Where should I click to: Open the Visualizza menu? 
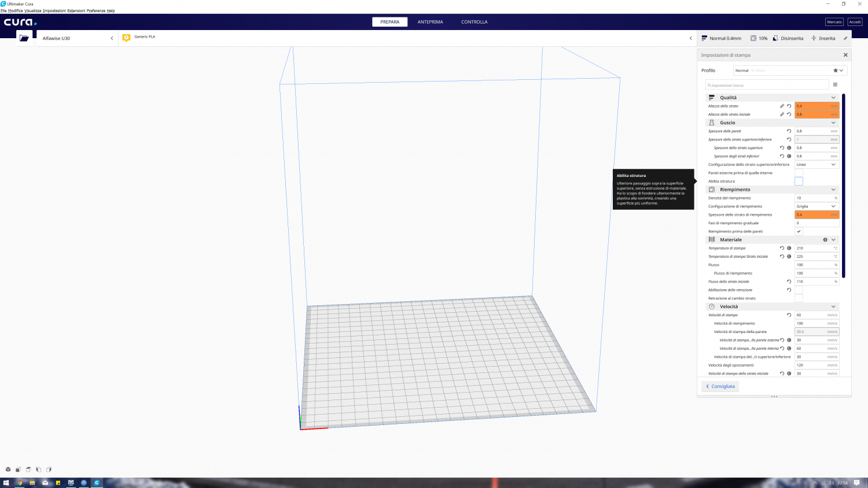coord(33,10)
